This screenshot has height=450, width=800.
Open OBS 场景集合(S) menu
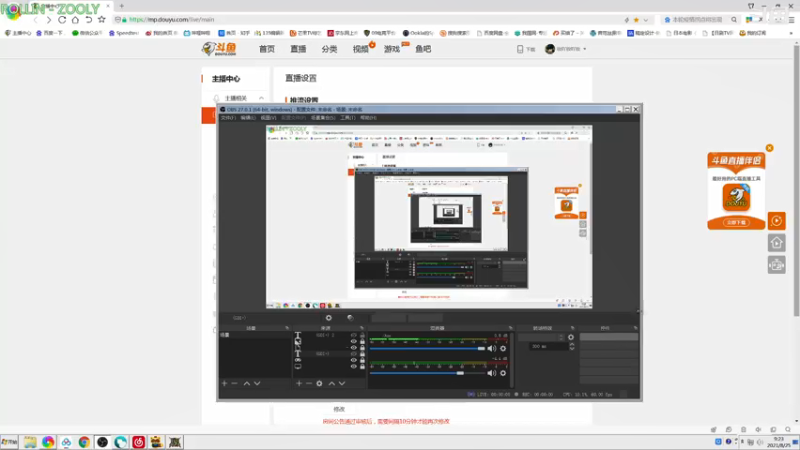point(323,118)
